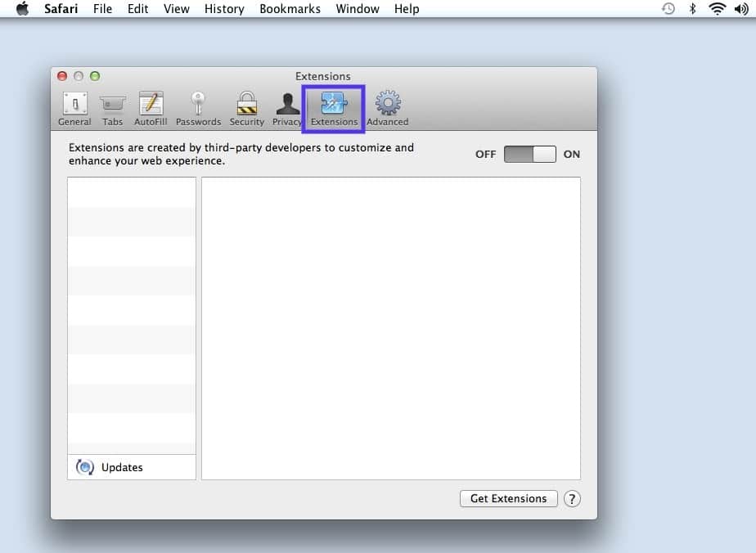Click the Get Extensions button

point(508,498)
